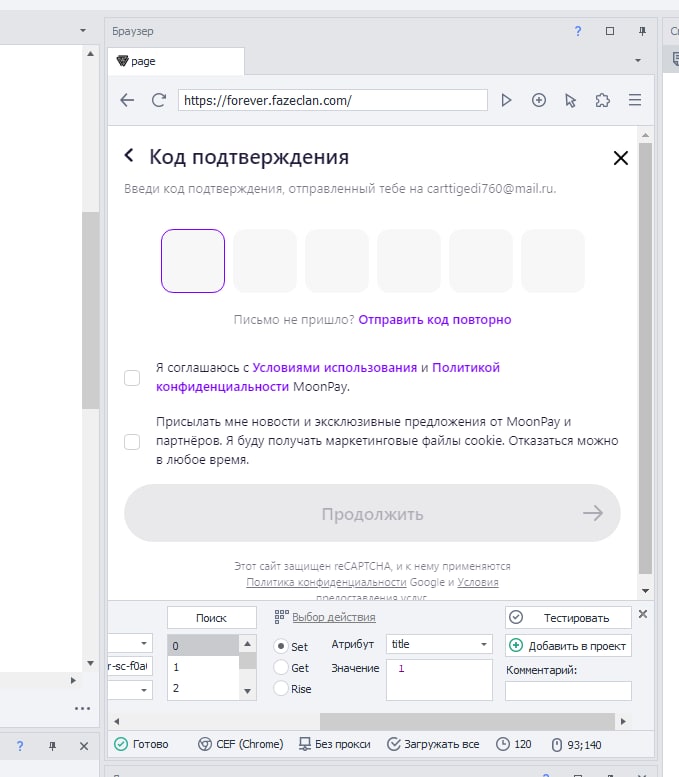The width and height of the screenshot is (679, 777).
Task: Close the verification dialog with X
Action: click(621, 158)
